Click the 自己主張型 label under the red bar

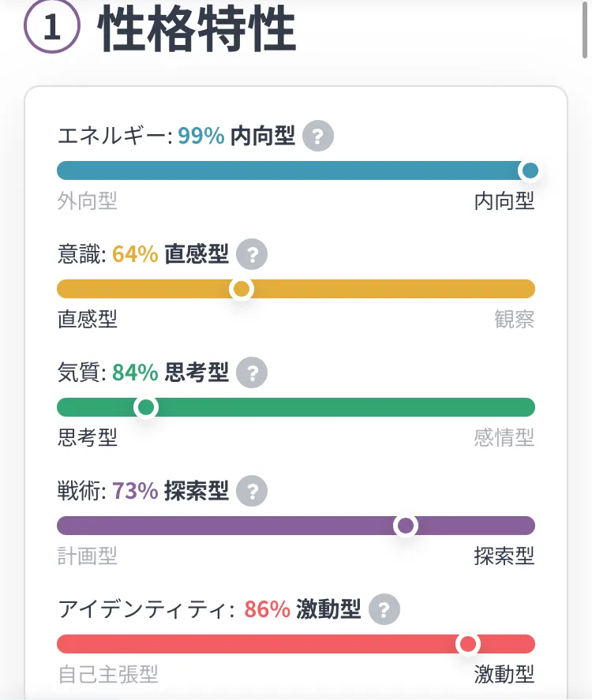coord(107,675)
